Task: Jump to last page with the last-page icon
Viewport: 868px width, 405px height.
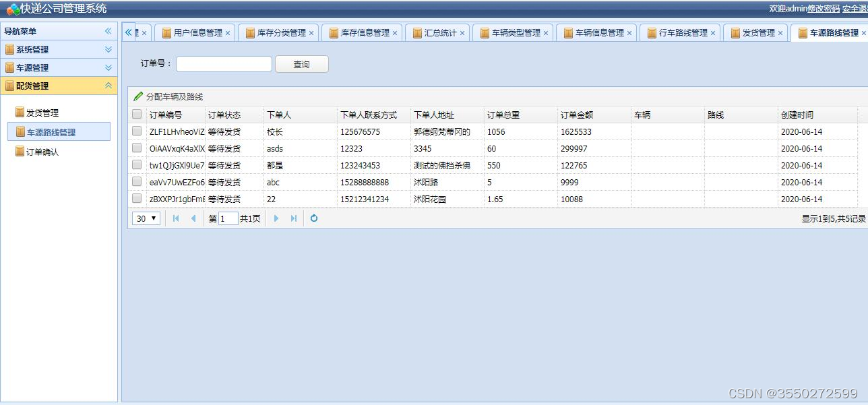Action: [292, 218]
